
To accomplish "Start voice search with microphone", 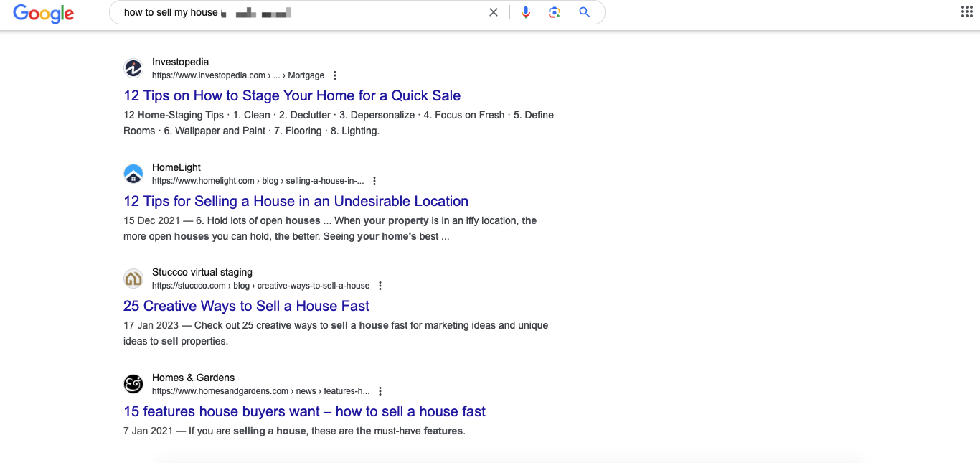I will click(x=526, y=12).
